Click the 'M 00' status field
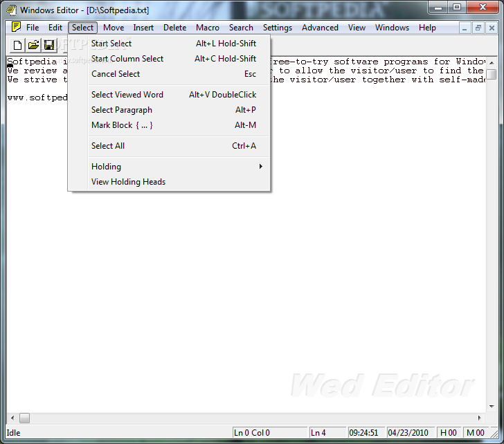This screenshot has width=504, height=444. [476, 433]
